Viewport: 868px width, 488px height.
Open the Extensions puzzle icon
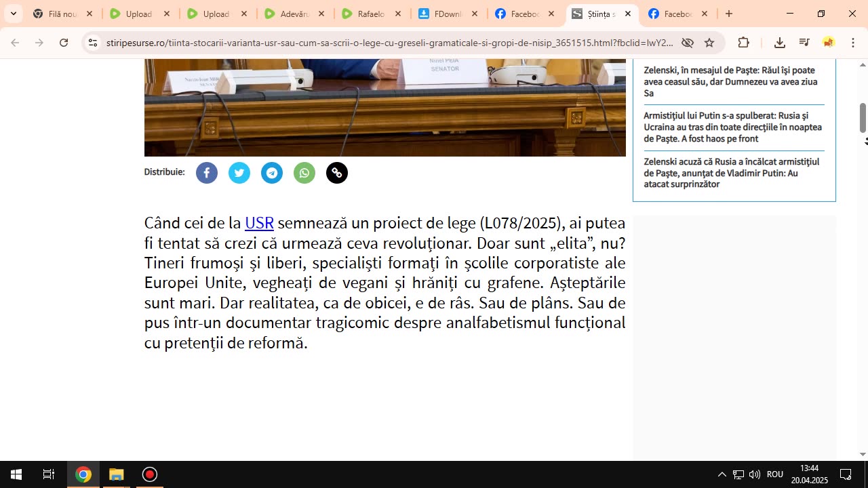pos(744,43)
